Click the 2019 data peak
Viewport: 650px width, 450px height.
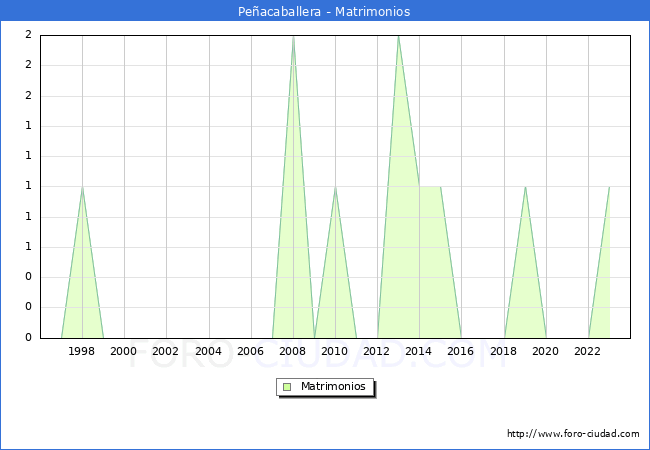pyautogui.click(x=525, y=187)
